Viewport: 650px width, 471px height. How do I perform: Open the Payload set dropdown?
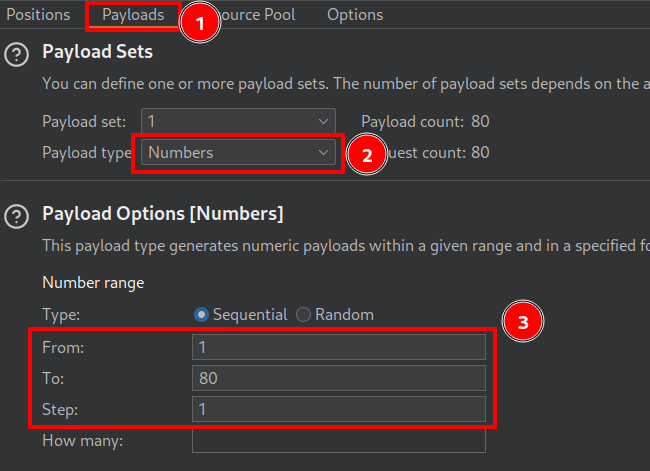(x=238, y=121)
